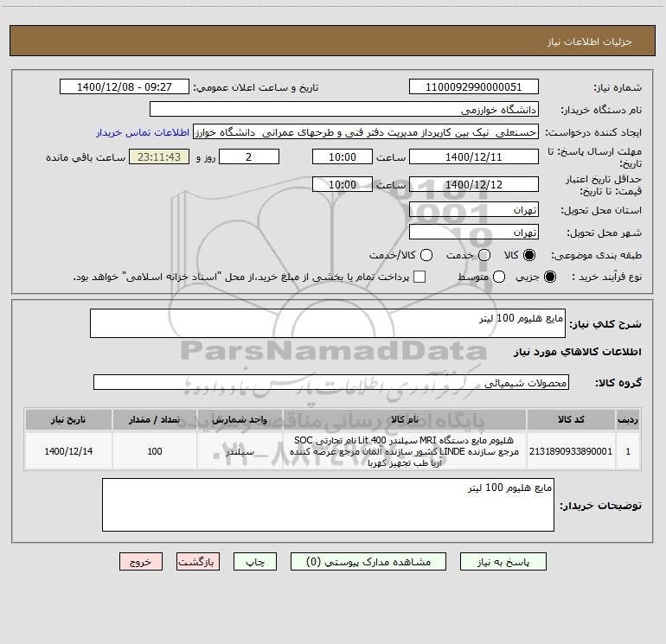The height and width of the screenshot is (644, 666).
Task: Click the requester field حسنعلی نیک بین
Action: [x=366, y=132]
